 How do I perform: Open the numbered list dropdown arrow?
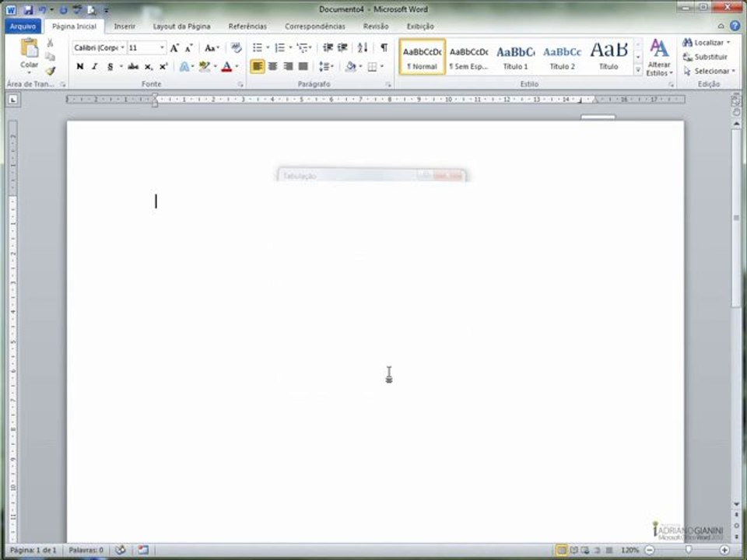pos(290,47)
